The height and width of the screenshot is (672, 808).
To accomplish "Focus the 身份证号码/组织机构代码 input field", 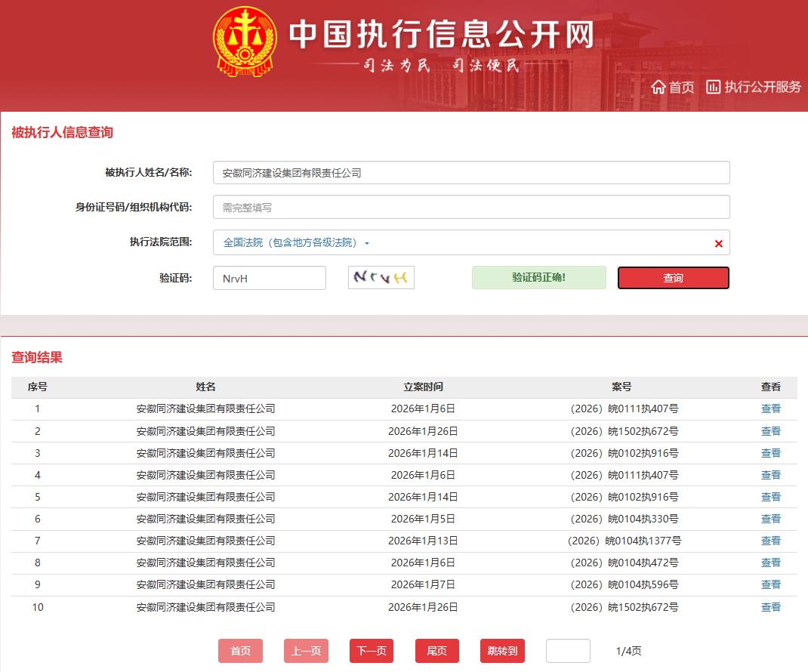I will 471,207.
